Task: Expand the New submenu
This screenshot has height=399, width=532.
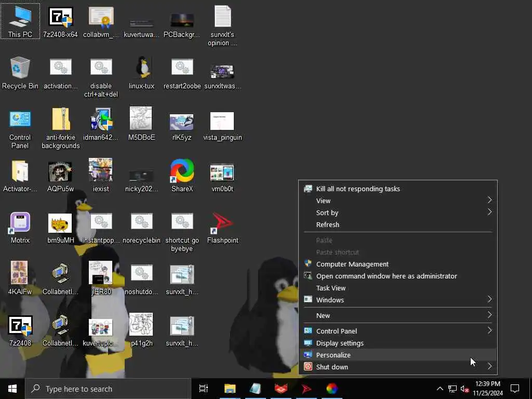Action: pyautogui.click(x=398, y=315)
